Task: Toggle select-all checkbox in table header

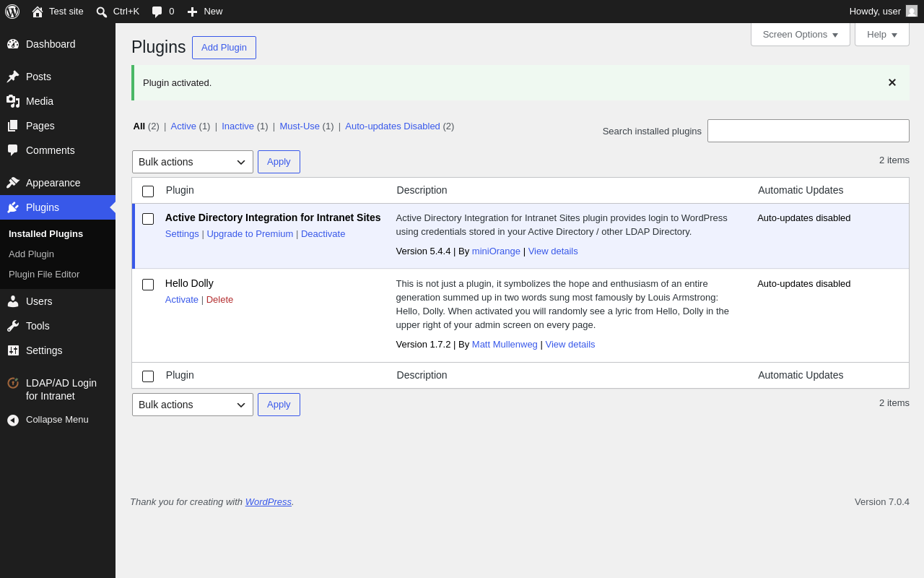Action: pos(148,191)
